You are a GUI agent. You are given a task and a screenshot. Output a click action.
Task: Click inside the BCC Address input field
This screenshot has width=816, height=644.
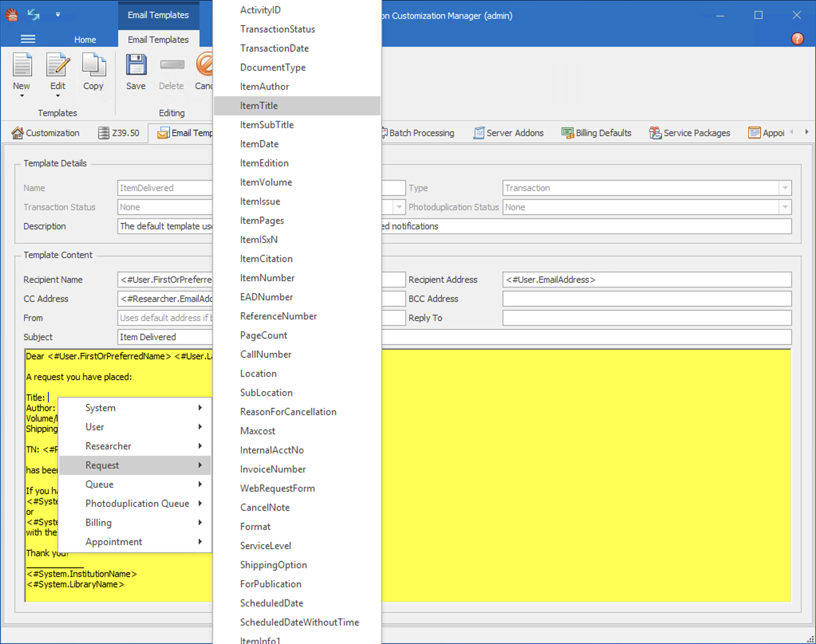point(646,298)
